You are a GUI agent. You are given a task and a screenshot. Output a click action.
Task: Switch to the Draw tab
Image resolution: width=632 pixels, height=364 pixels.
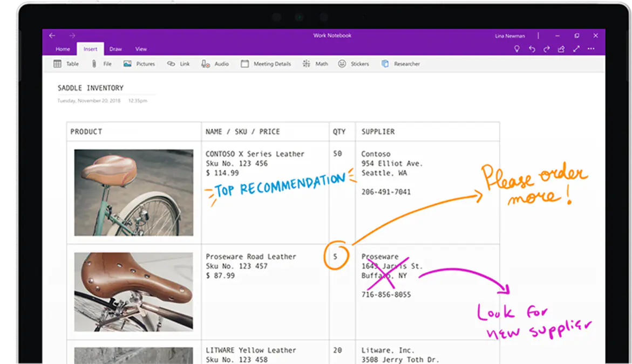click(115, 49)
